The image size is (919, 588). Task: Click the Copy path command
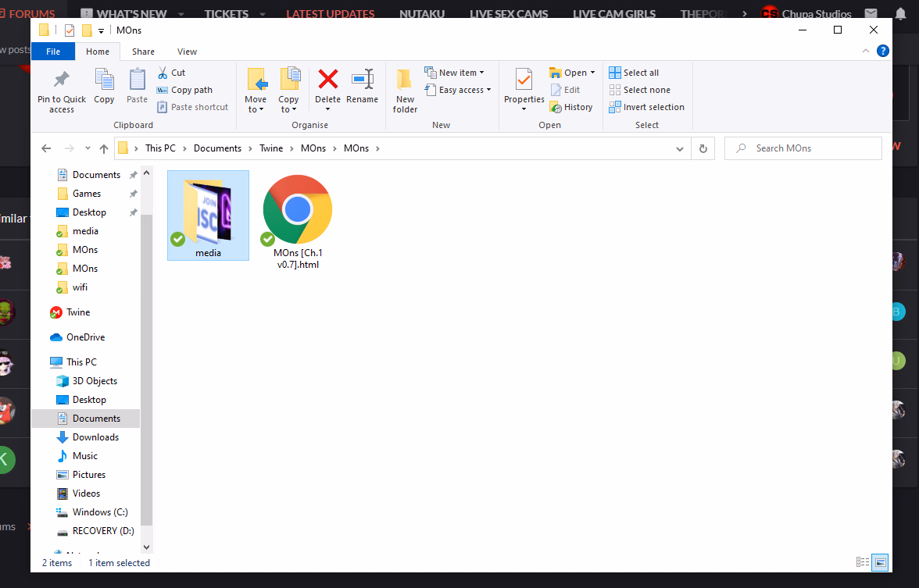pos(184,90)
